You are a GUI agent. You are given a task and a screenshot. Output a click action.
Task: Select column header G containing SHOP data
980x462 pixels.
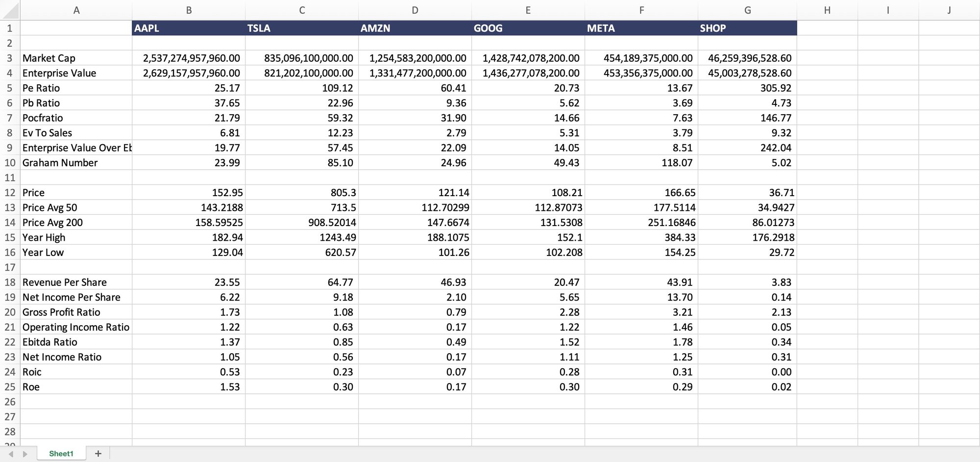tap(748, 9)
